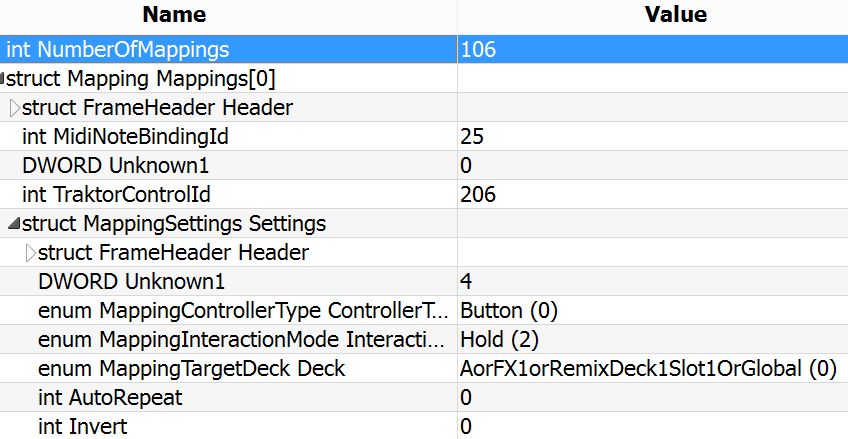Select the enum MappingTargetDeck Deck row

point(191,368)
